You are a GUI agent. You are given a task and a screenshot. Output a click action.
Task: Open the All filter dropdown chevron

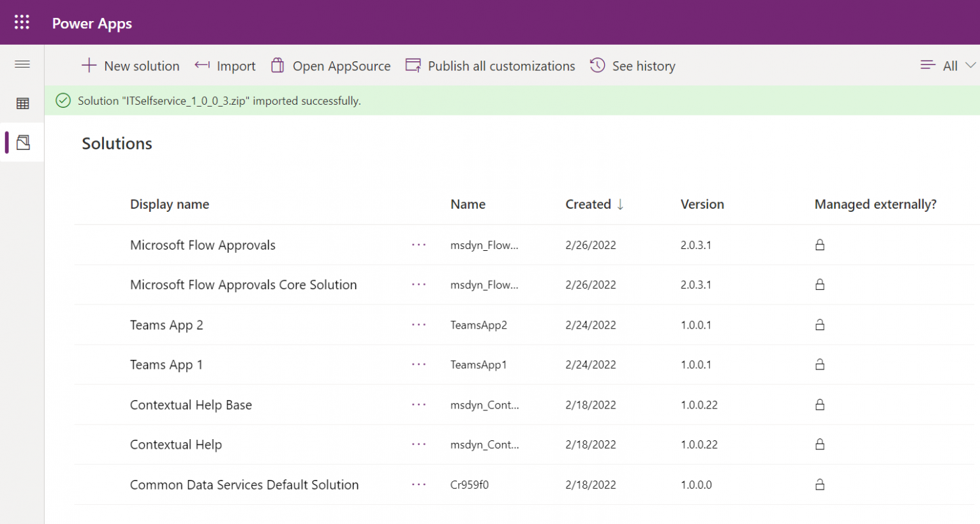971,65
